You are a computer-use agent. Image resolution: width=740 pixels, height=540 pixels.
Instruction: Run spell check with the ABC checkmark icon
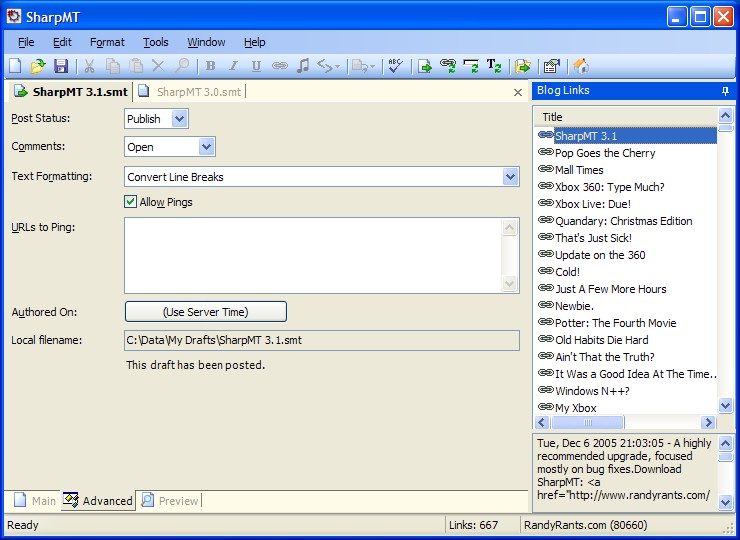395,66
